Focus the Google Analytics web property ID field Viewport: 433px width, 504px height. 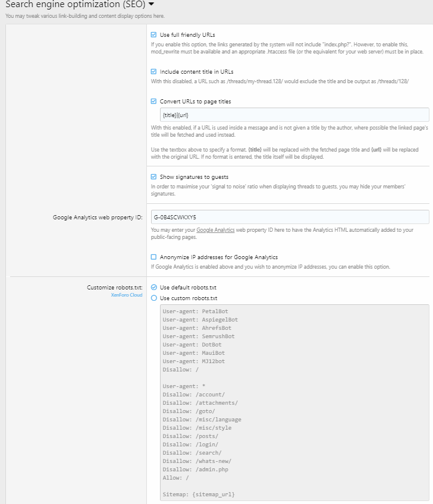pos(290,218)
